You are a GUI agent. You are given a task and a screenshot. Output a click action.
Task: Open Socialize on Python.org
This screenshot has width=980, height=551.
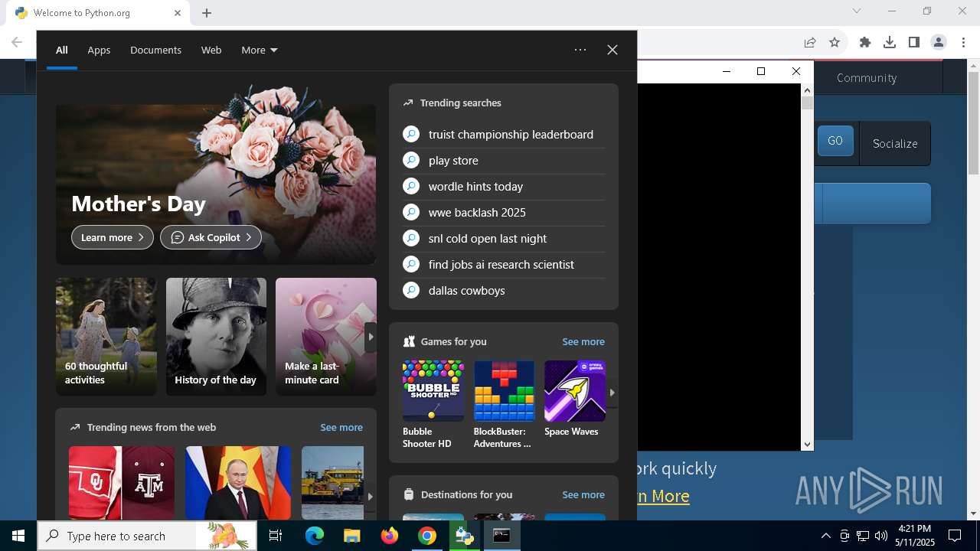(895, 143)
